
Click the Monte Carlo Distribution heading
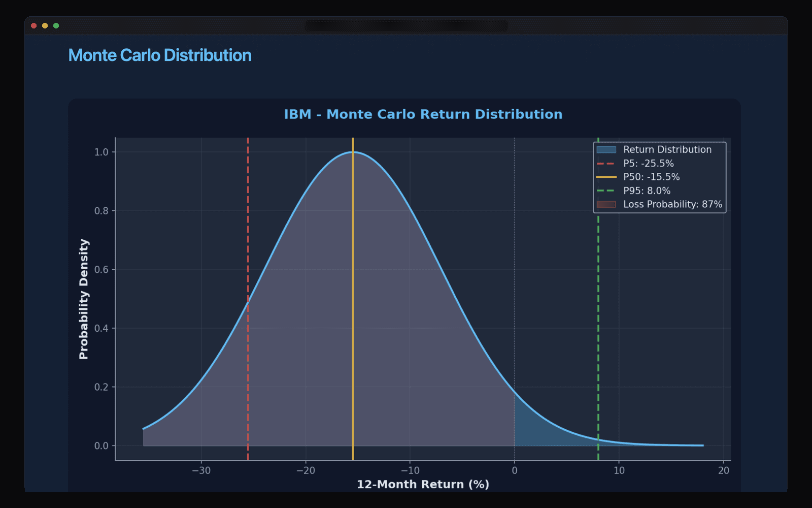tap(159, 55)
